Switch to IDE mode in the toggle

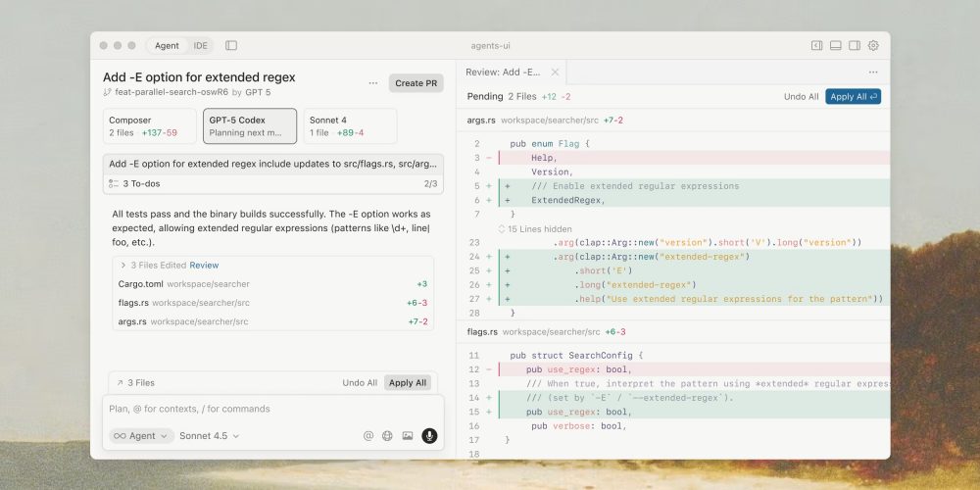[200, 45]
